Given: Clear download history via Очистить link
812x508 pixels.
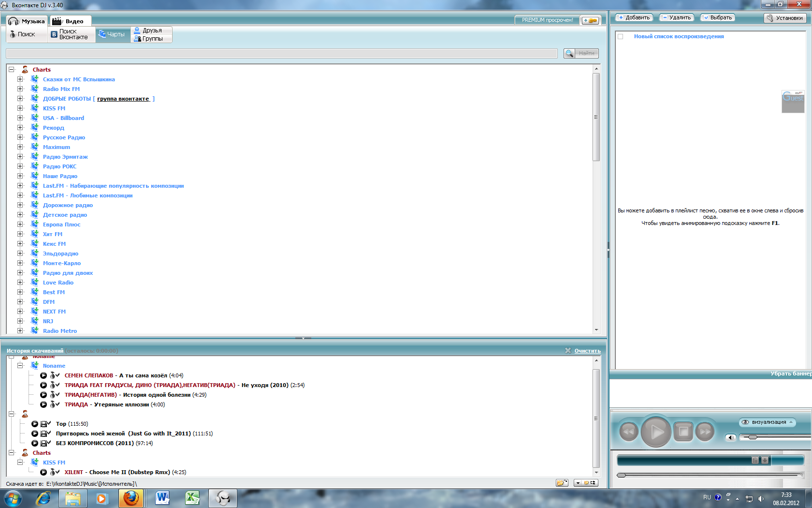Looking at the screenshot, I should (587, 351).
